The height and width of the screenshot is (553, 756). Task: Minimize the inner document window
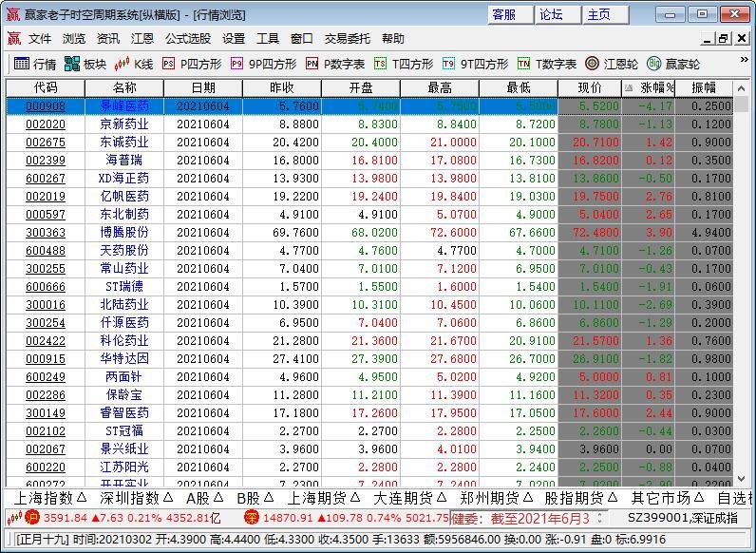point(708,39)
